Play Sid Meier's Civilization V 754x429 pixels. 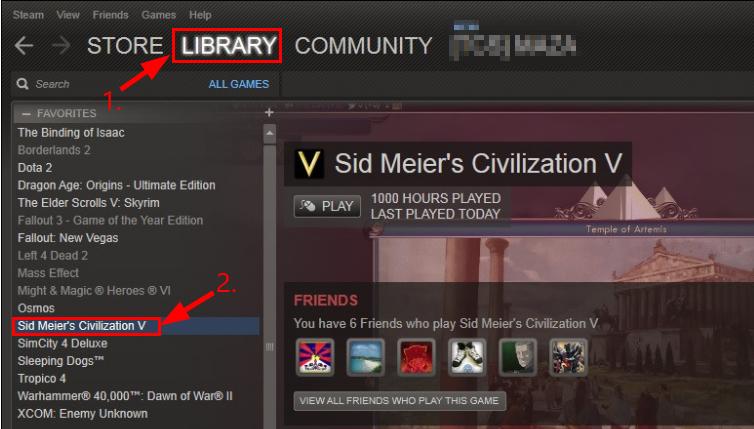[x=327, y=206]
